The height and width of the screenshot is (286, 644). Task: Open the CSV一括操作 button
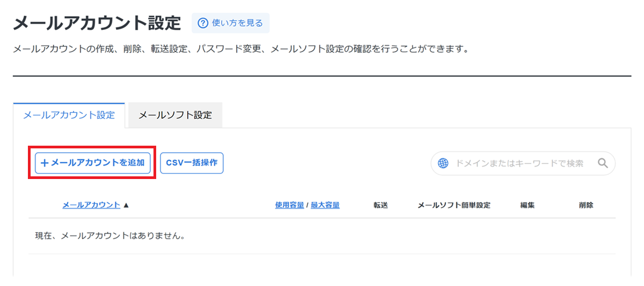pos(192,163)
